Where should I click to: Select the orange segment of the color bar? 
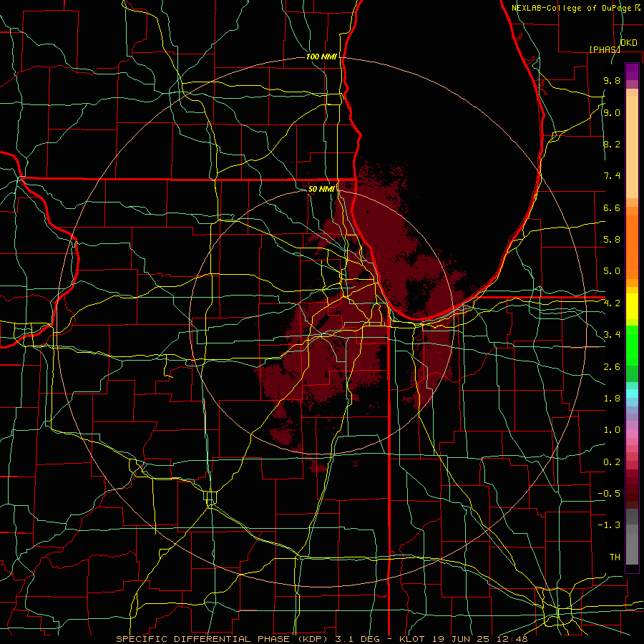[x=632, y=247]
